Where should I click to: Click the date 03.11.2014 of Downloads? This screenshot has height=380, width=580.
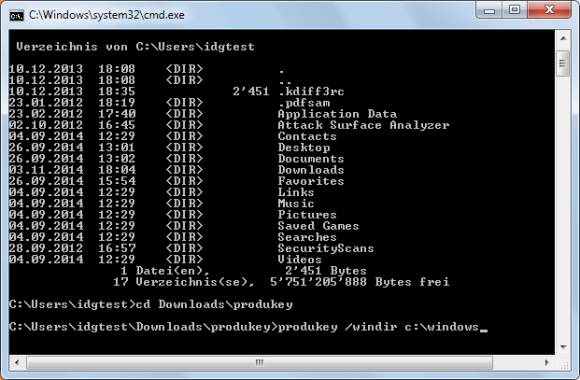pyautogui.click(x=46, y=170)
